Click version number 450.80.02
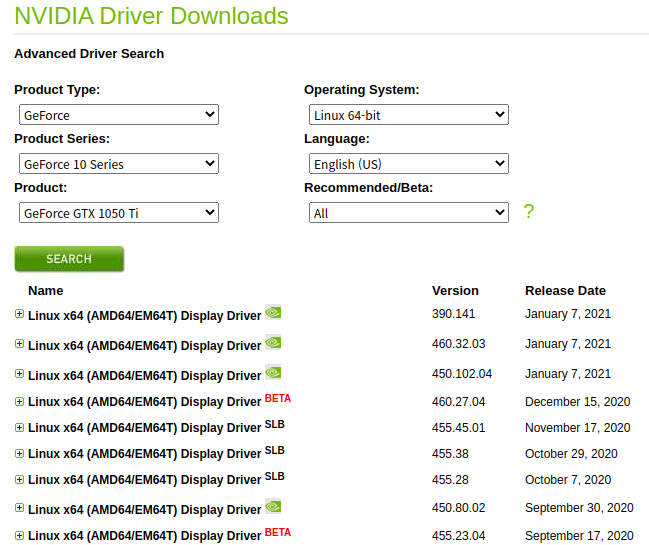649x545 pixels. click(x=459, y=508)
